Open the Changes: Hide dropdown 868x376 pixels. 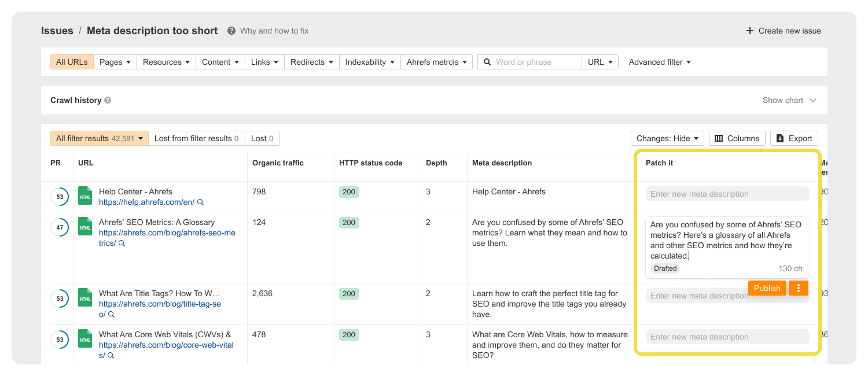667,138
